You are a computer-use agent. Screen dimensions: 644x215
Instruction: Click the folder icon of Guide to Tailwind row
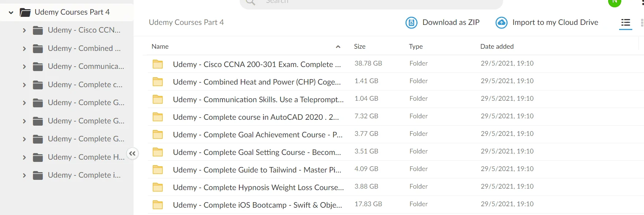pyautogui.click(x=158, y=170)
